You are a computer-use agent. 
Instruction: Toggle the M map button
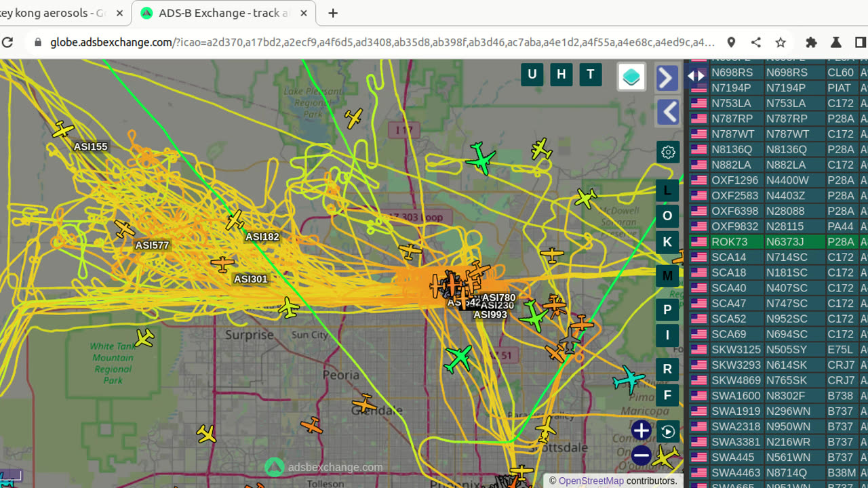coord(667,276)
